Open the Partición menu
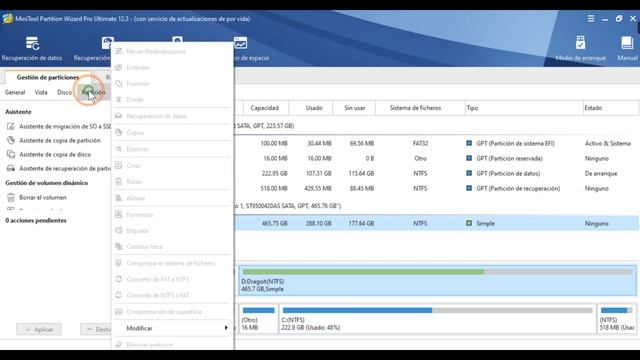Screen dimensions: 640x360 [93, 93]
